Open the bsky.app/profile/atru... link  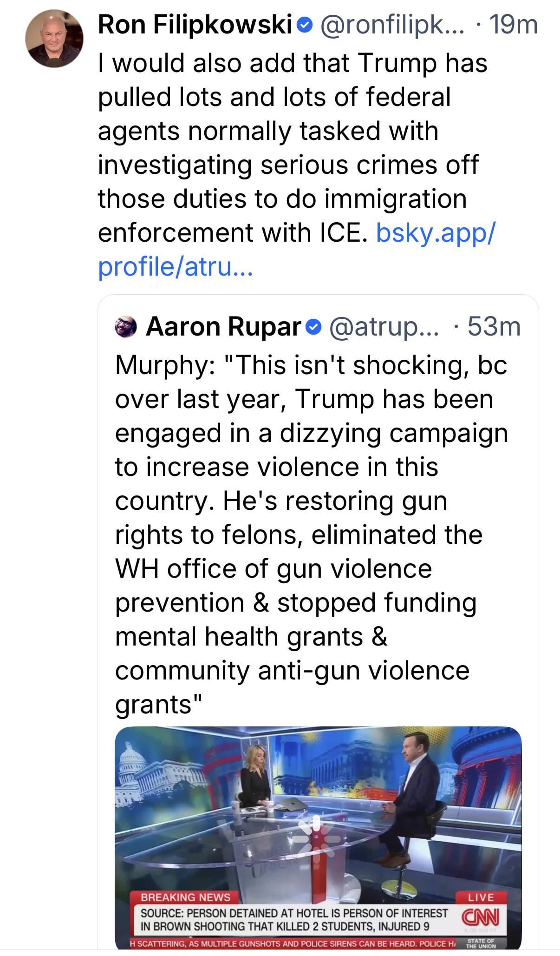pyautogui.click(x=436, y=233)
